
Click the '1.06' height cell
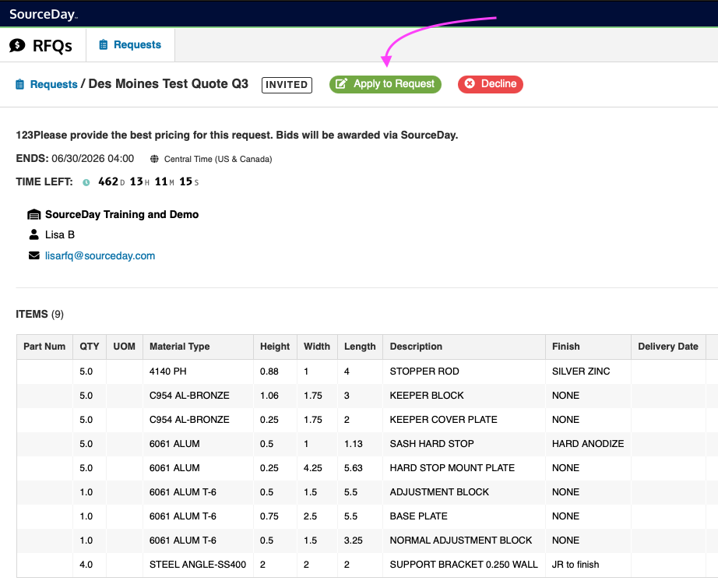pos(275,395)
